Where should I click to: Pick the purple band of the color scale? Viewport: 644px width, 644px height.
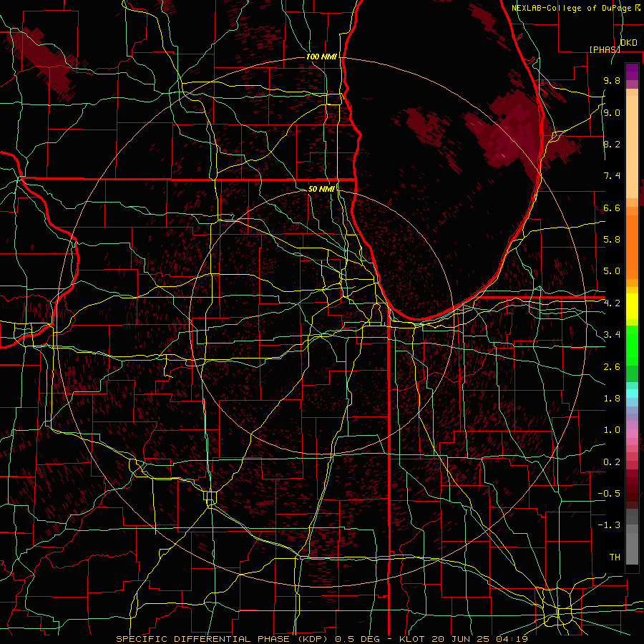tap(632, 72)
